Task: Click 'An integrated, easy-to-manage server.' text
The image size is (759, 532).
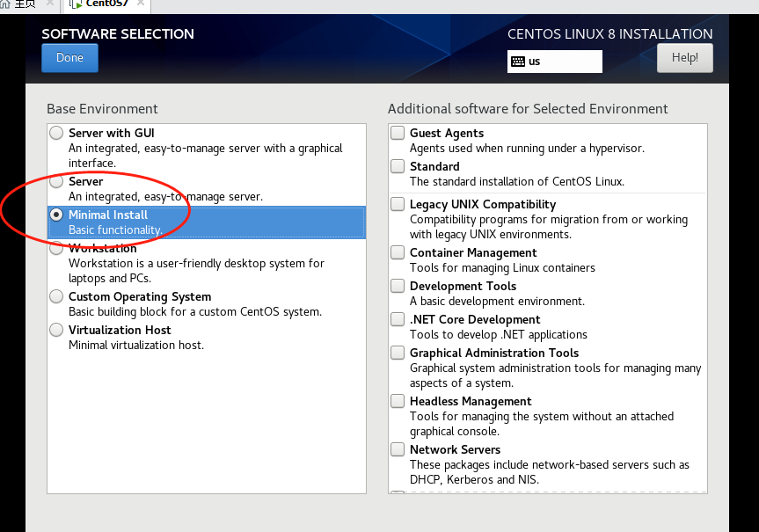Action: coord(166,197)
